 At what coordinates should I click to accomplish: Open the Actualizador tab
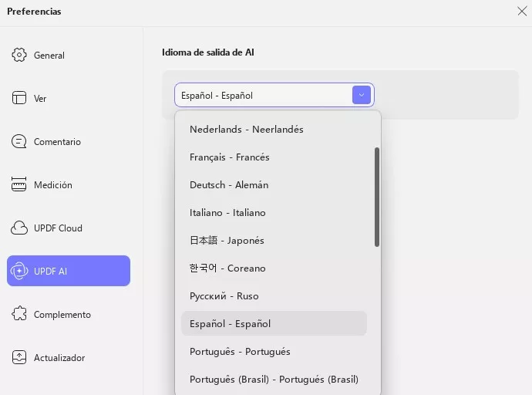[69, 357]
